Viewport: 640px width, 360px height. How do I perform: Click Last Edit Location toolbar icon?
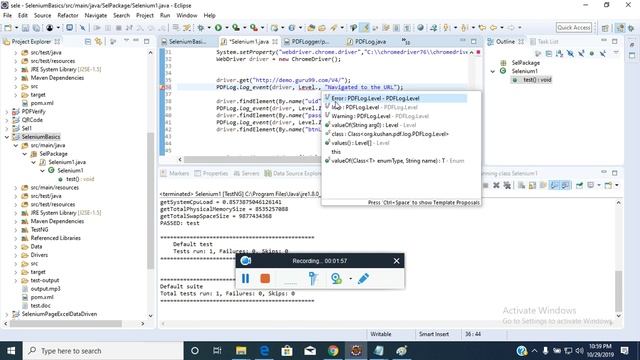click(x=482, y=28)
